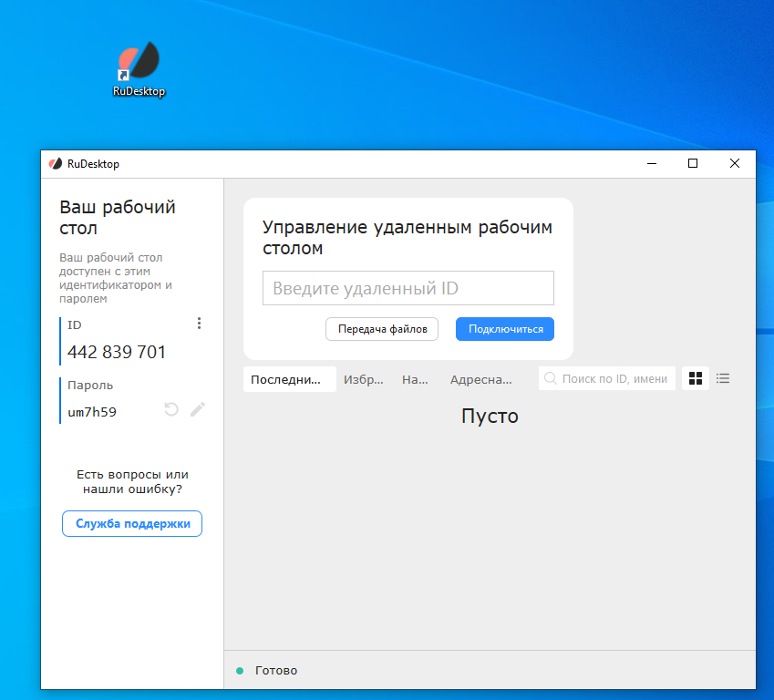This screenshot has height=700, width=774.
Task: Click the 'Готово' status text
Action: coord(276,671)
